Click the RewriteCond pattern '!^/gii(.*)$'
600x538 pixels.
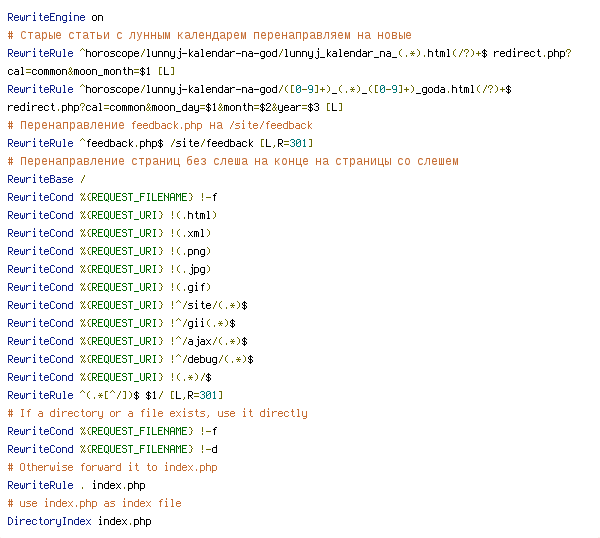[x=202, y=323]
